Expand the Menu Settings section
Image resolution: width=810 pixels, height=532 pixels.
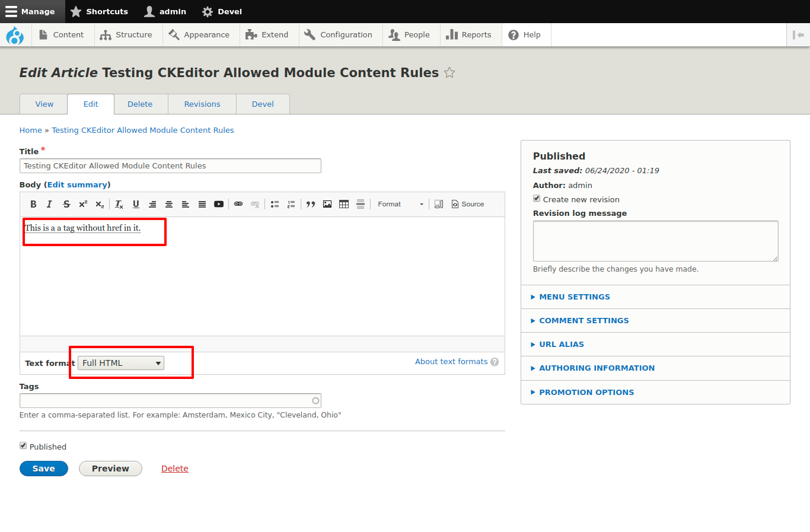[574, 297]
